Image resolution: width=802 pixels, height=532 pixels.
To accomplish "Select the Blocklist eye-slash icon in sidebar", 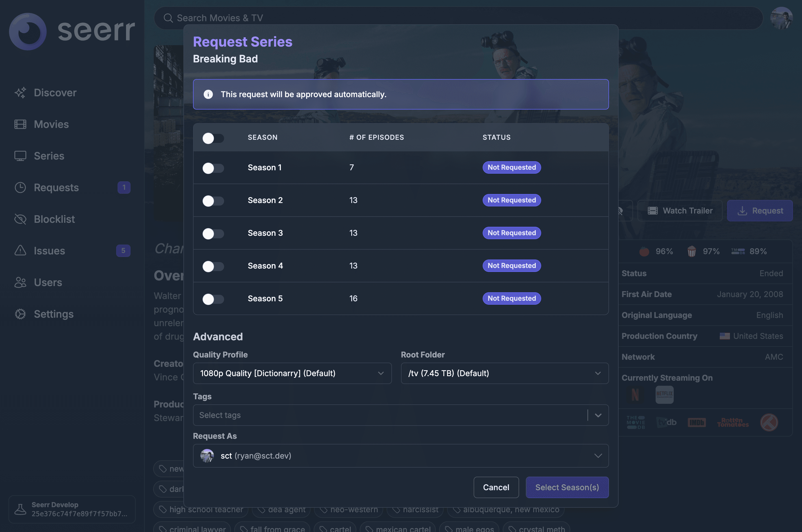I will pyautogui.click(x=20, y=219).
